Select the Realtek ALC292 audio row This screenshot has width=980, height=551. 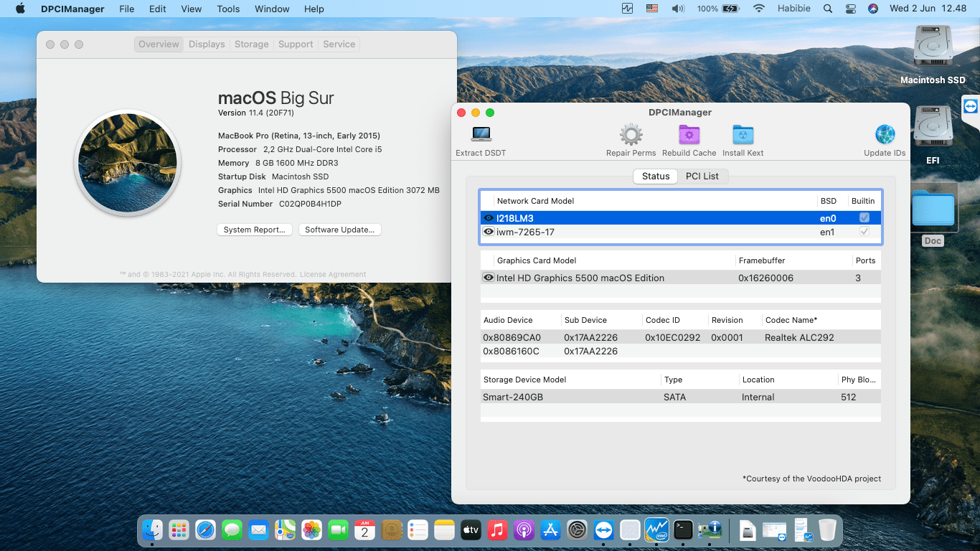[680, 337]
